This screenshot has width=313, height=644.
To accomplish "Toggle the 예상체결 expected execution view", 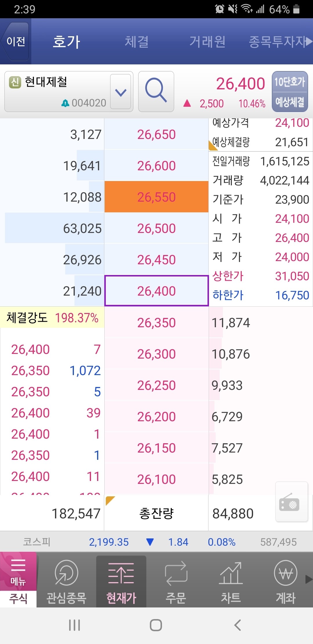I will (290, 101).
